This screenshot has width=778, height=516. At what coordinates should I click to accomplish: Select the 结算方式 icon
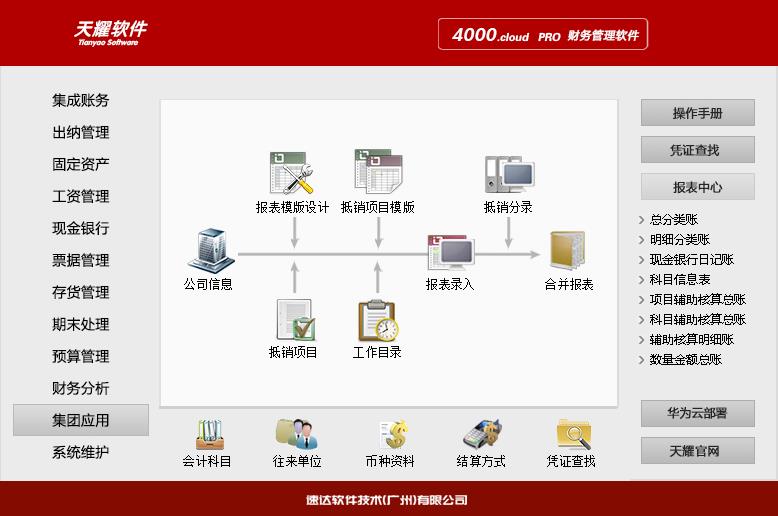tap(480, 434)
